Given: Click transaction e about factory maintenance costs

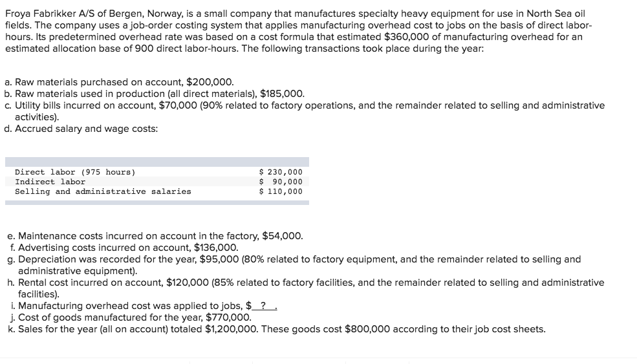Looking at the screenshot, I should [x=153, y=236].
